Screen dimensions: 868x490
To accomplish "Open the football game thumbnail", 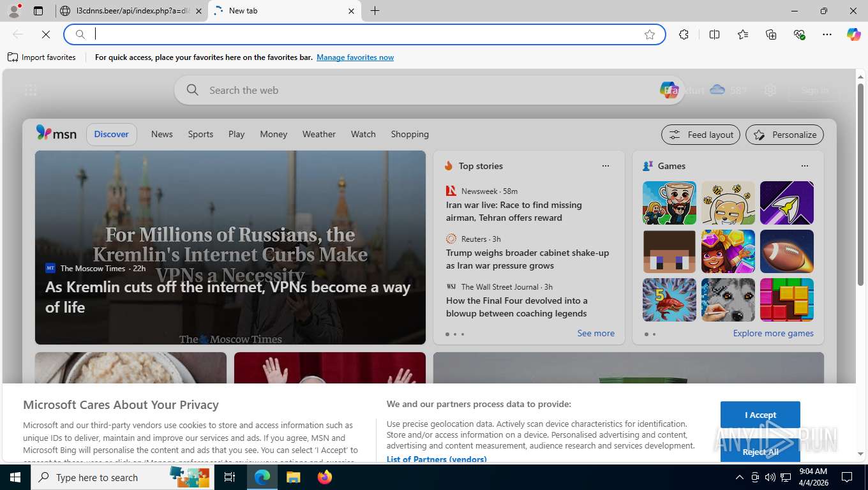I will (787, 251).
